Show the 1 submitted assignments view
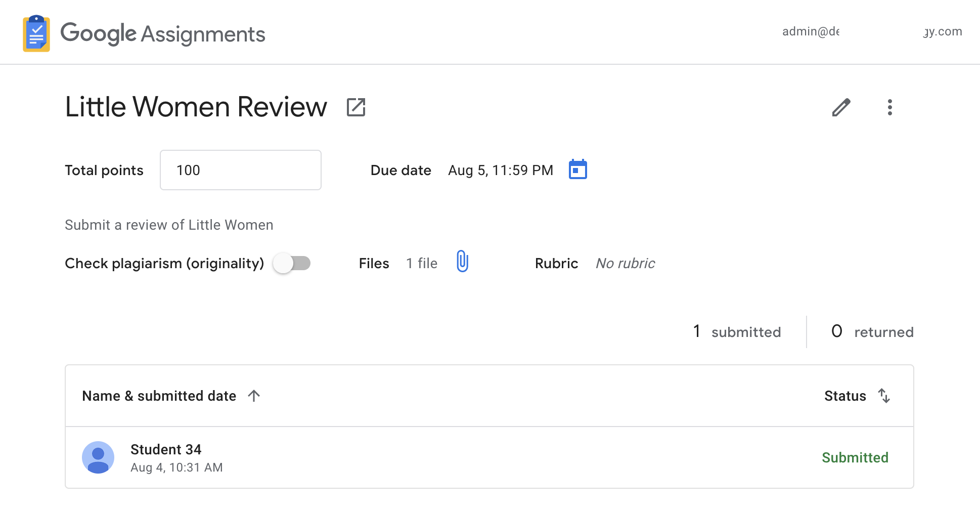Viewport: 980px width, 509px height. click(x=736, y=331)
